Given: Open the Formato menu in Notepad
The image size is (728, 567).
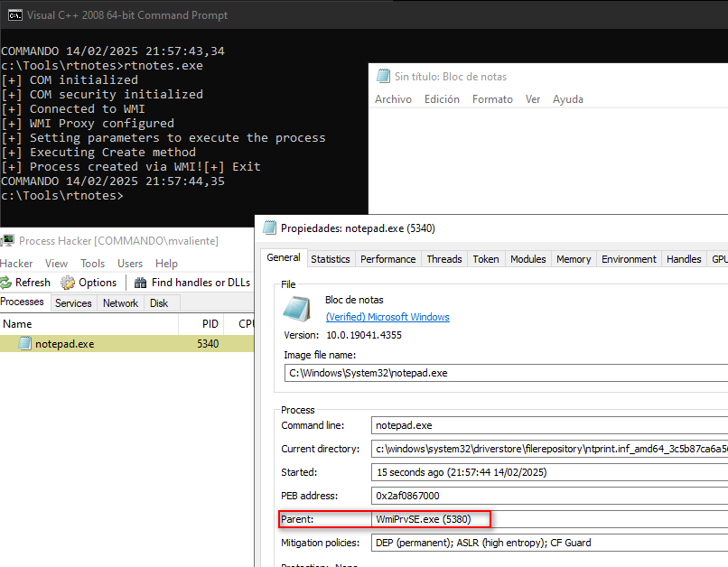Looking at the screenshot, I should pyautogui.click(x=492, y=99).
